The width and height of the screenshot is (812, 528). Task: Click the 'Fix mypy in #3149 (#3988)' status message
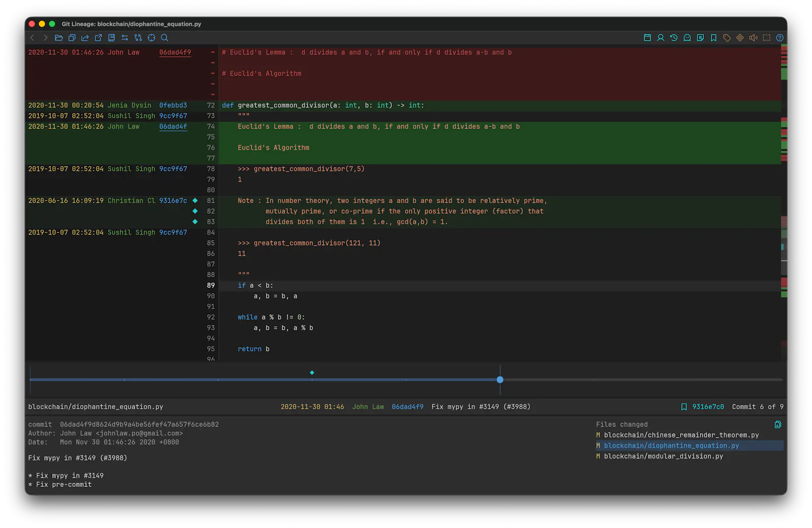[x=481, y=407]
